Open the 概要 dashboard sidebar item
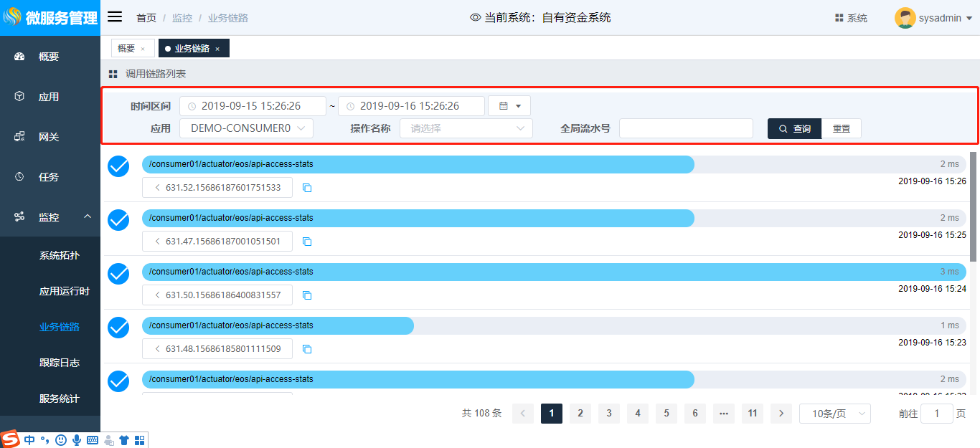This screenshot has height=448, width=980. tap(49, 57)
